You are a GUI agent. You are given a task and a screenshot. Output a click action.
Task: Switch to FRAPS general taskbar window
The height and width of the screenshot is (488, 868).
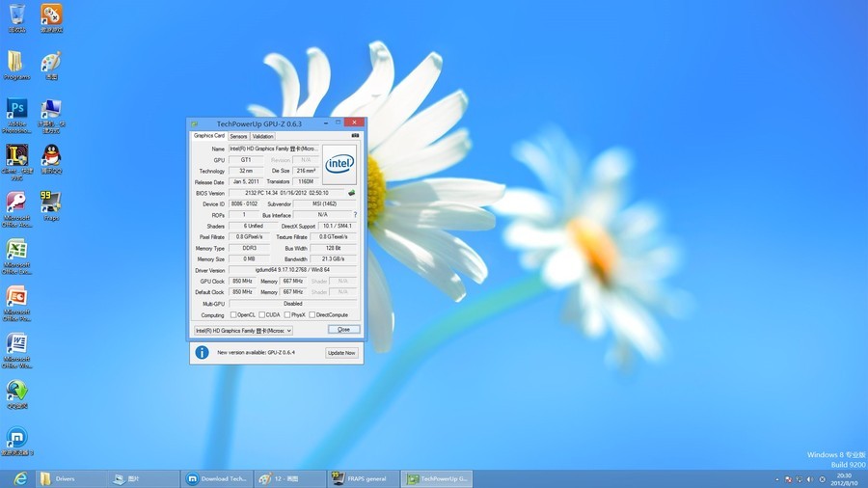click(x=364, y=478)
